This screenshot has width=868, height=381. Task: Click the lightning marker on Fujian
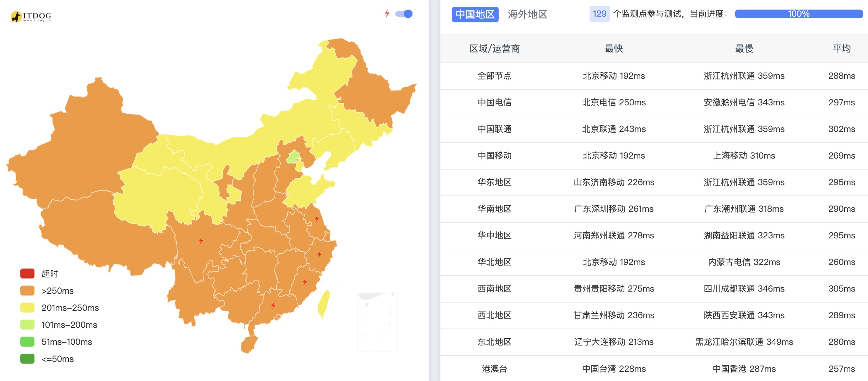tap(304, 282)
